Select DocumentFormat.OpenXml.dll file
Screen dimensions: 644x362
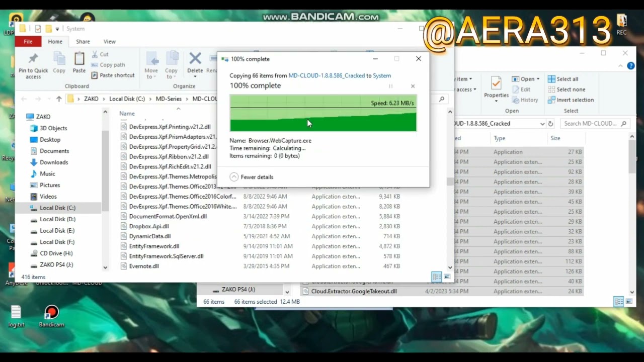168,216
